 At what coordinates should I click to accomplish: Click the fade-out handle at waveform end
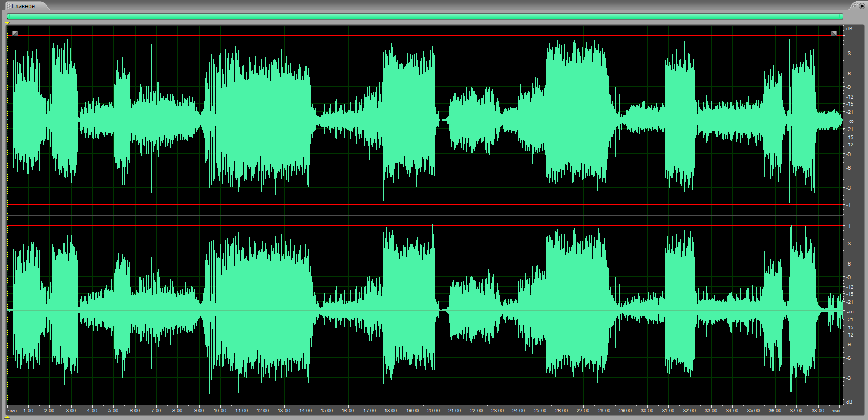tap(834, 34)
